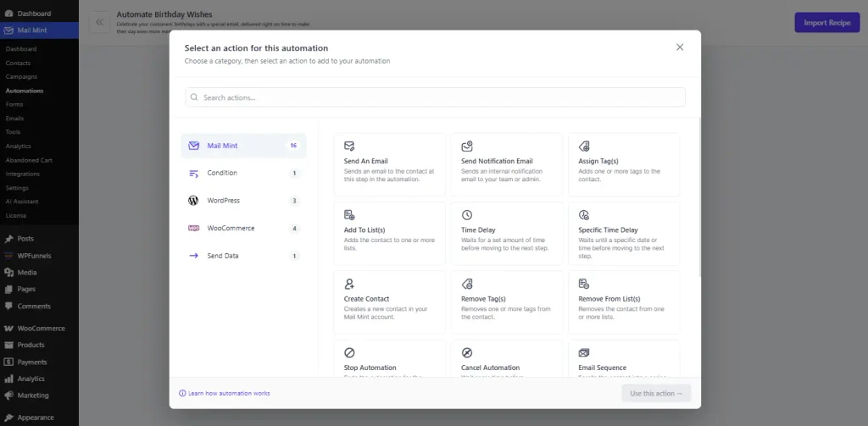Open Appearance in WordPress sidebar

(36, 418)
